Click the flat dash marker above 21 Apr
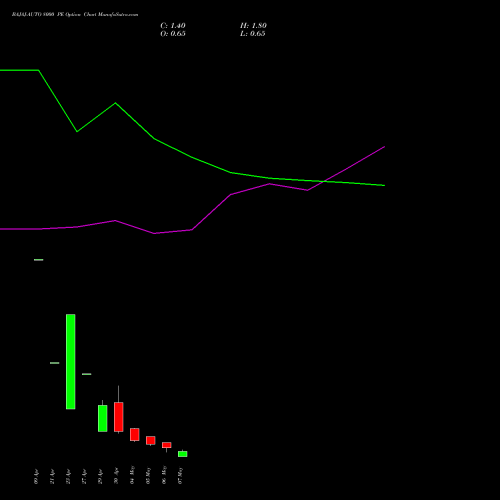The width and height of the screenshot is (500, 500). [55, 363]
